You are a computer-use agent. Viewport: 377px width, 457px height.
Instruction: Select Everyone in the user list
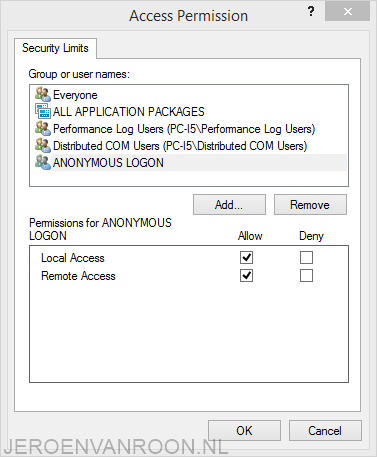[x=75, y=95]
